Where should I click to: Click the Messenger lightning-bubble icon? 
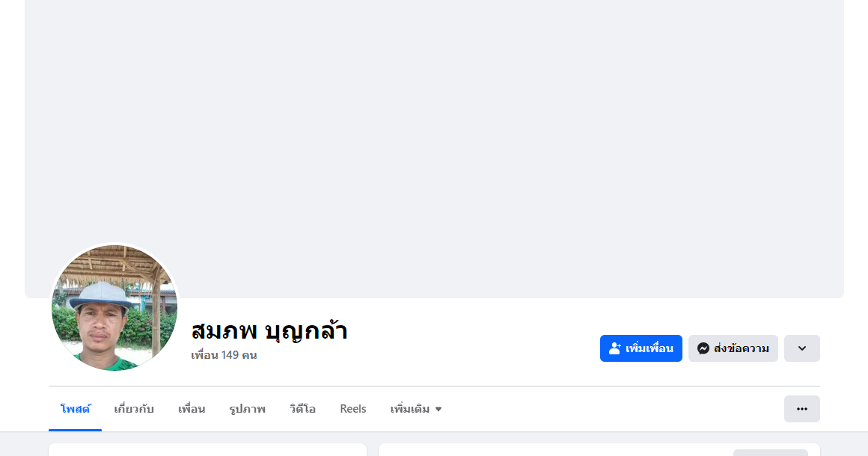703,348
